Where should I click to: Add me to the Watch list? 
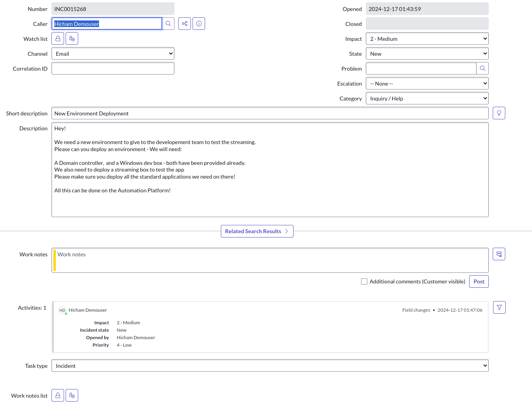tap(72, 38)
